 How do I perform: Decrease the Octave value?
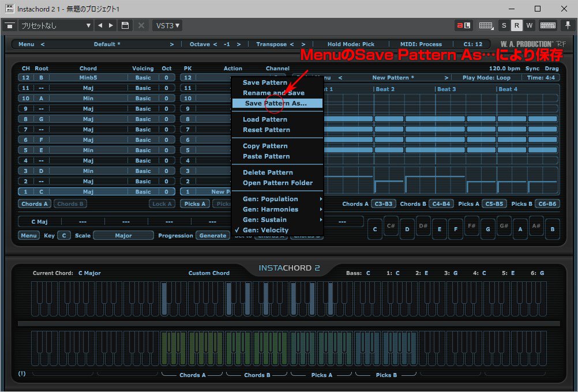[x=215, y=44]
